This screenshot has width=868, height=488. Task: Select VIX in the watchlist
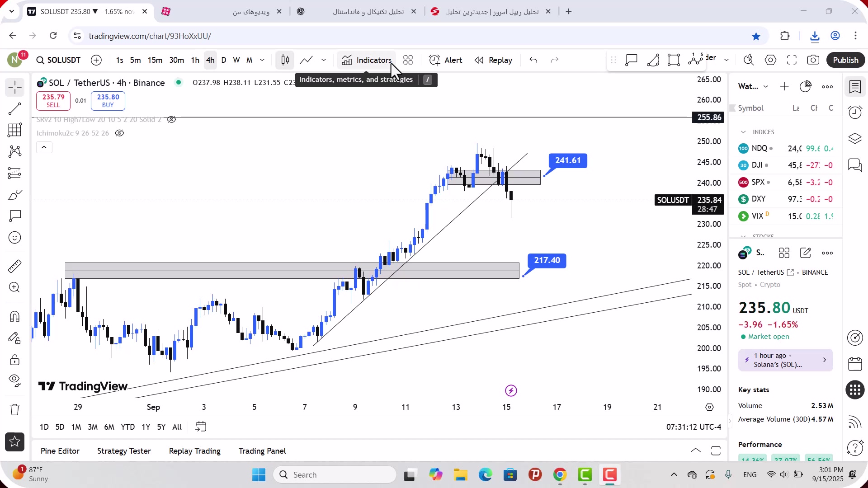[x=786, y=216]
